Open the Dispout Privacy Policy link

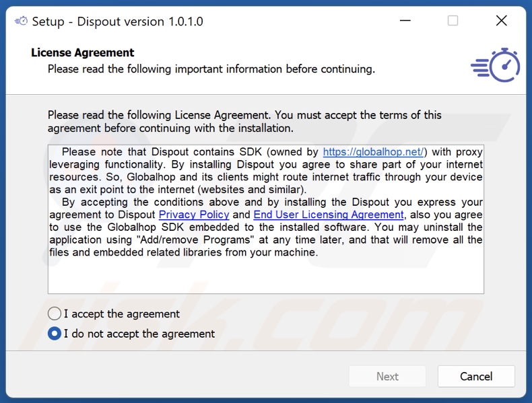point(194,215)
